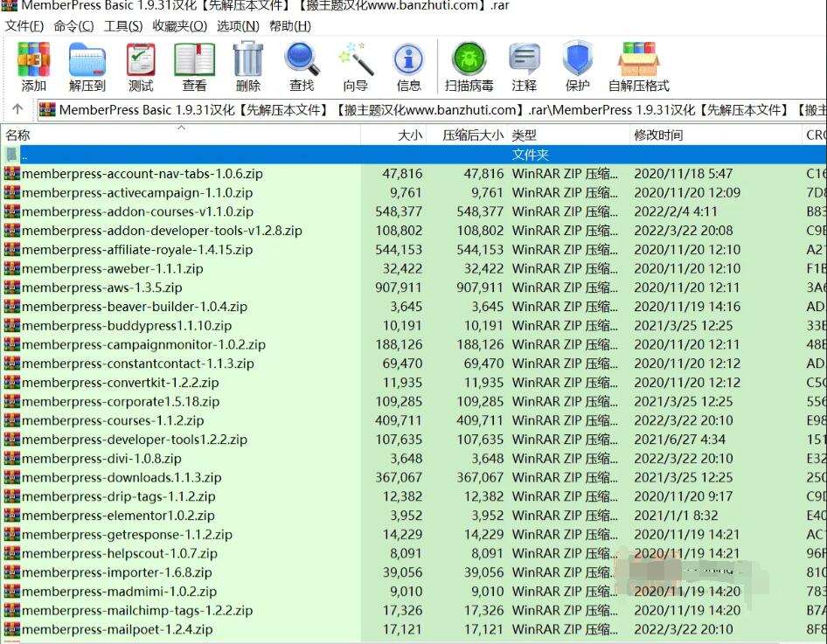This screenshot has width=827, height=644.
Task: Sort by Name (名称) column header
Action: tap(180, 135)
